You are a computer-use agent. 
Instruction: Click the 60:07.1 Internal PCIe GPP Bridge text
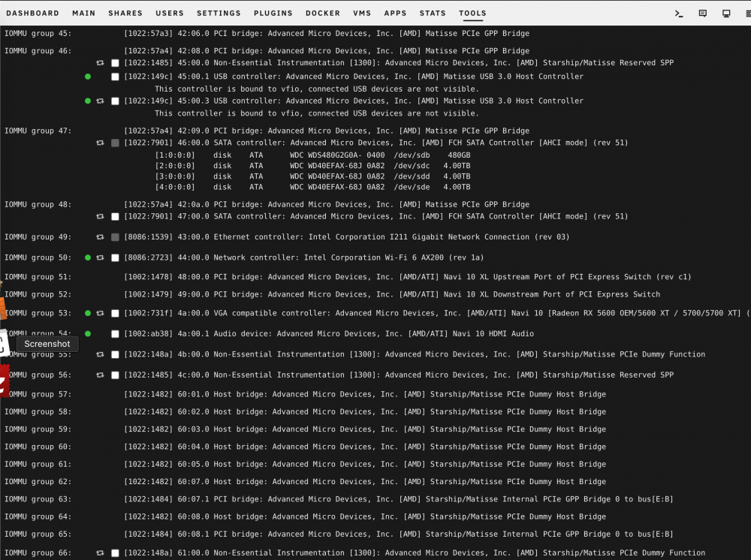tap(399, 499)
